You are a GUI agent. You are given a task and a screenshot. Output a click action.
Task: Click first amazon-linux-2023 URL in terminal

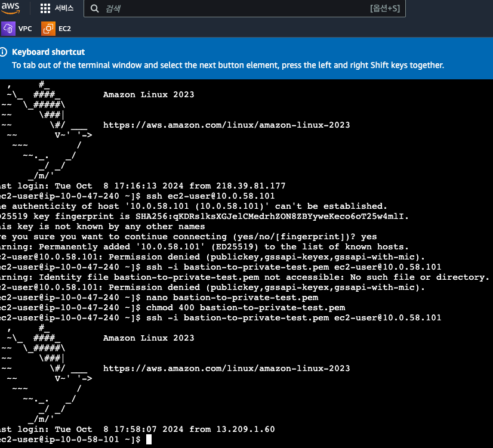(x=226, y=125)
